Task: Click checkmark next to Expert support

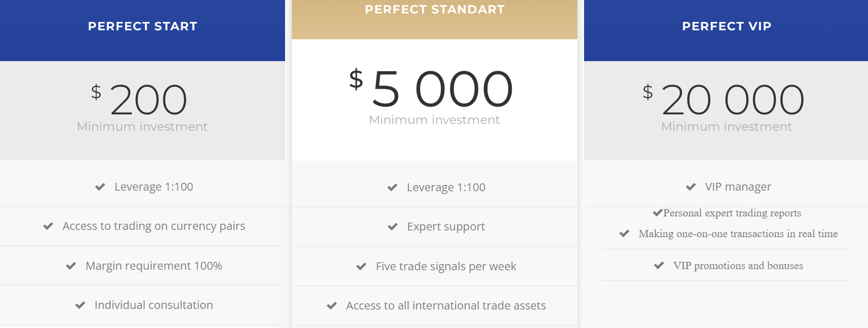Action: (393, 227)
